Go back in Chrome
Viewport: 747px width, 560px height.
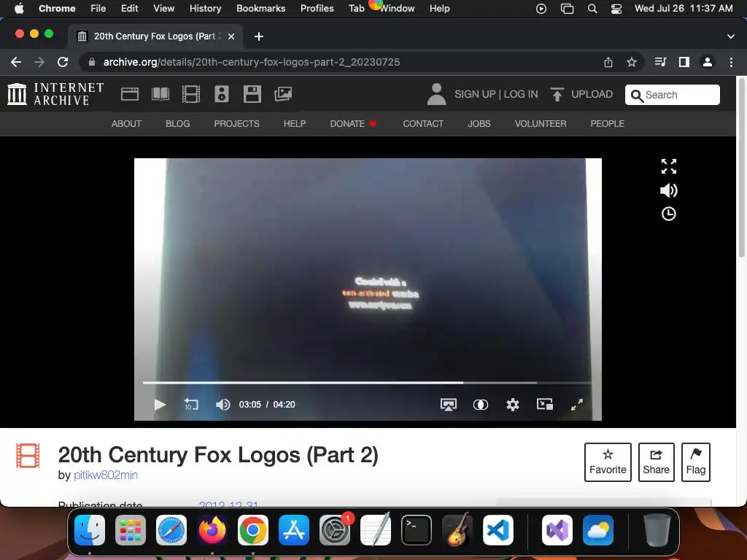(16, 62)
